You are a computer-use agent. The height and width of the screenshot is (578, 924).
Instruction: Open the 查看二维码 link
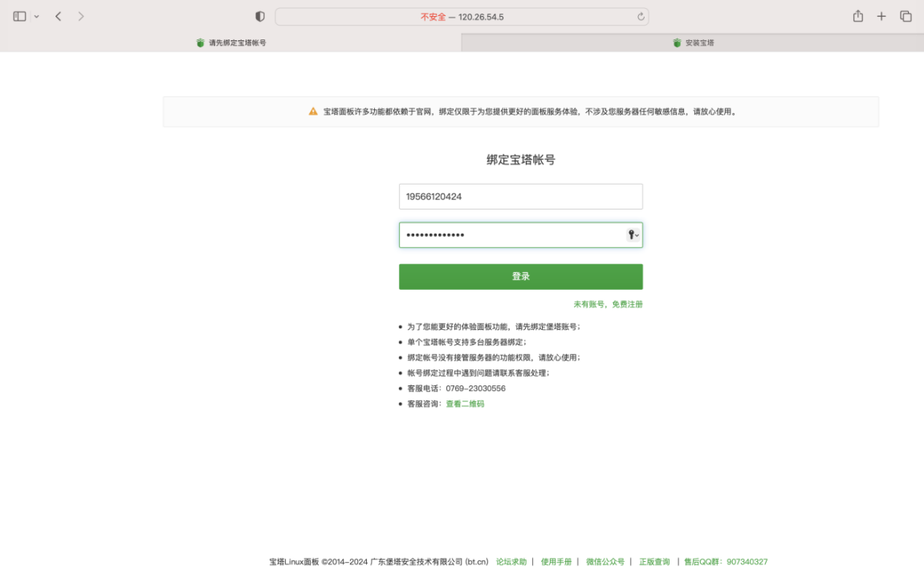tap(464, 404)
